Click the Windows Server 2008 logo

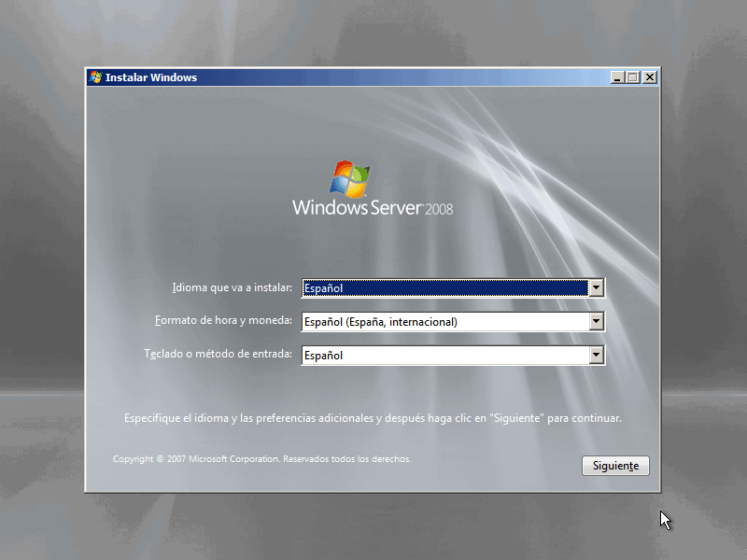click(x=372, y=189)
